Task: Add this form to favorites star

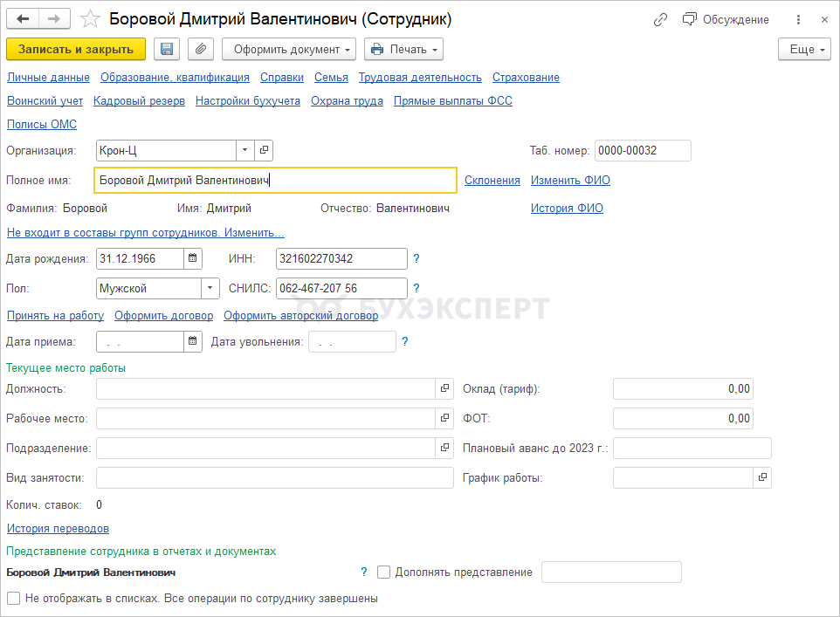Action: 90,19
